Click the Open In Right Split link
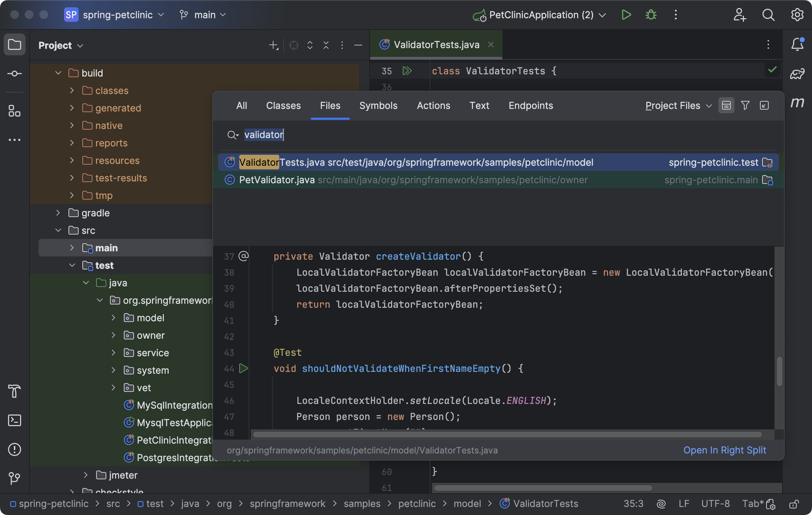 tap(724, 450)
